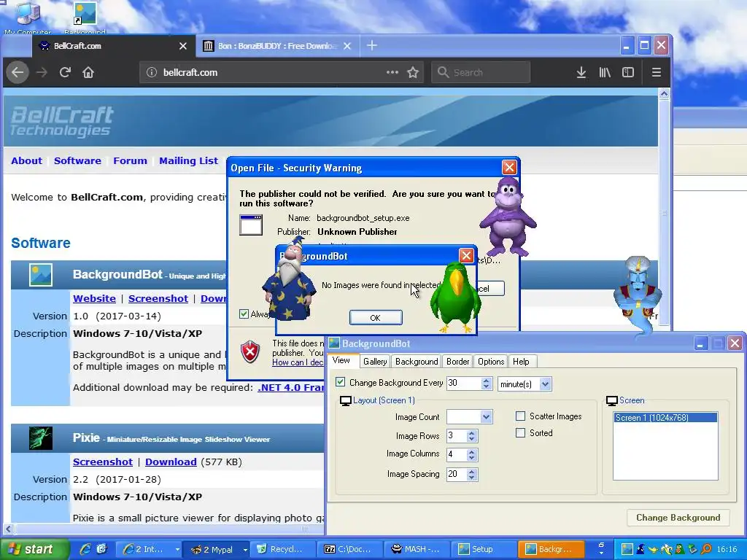Reload the bellcraft.com page
The image size is (747, 560).
coord(65,72)
